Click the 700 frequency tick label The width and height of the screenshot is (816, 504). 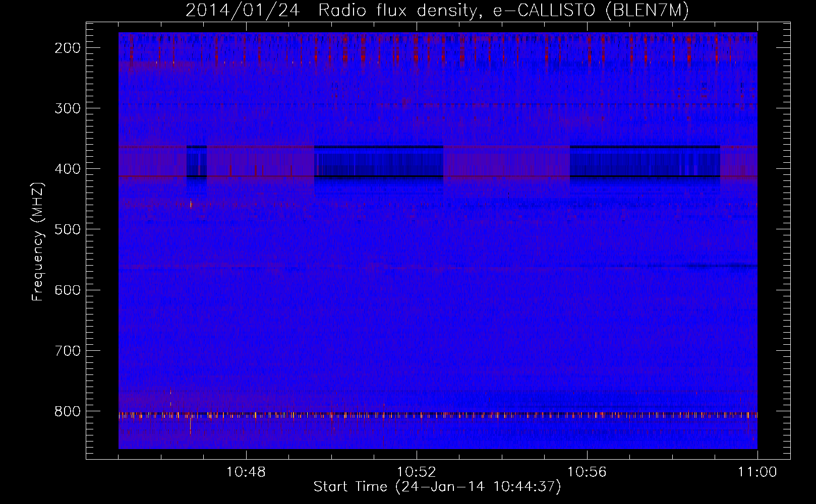click(x=68, y=351)
